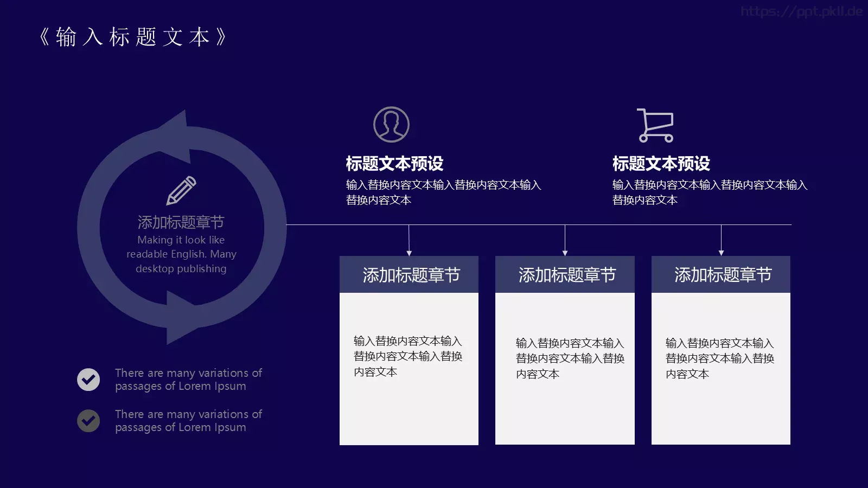Select 标题文本预设 heading under user icon
Viewport: 868px width, 488px height.
[394, 163]
